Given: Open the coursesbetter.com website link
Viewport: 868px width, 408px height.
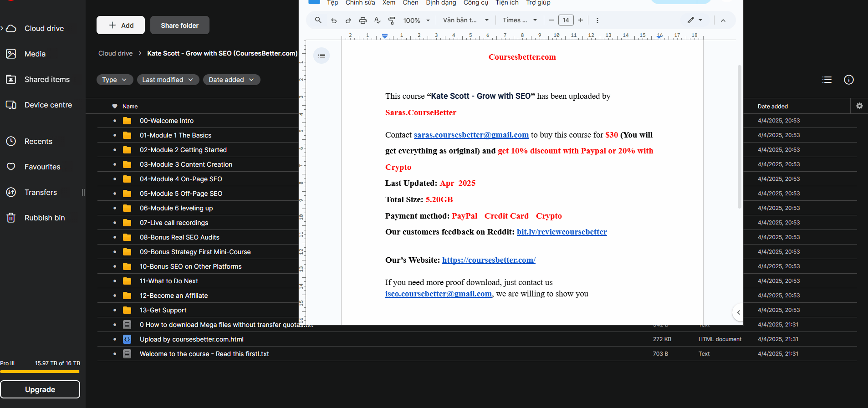Looking at the screenshot, I should (489, 260).
